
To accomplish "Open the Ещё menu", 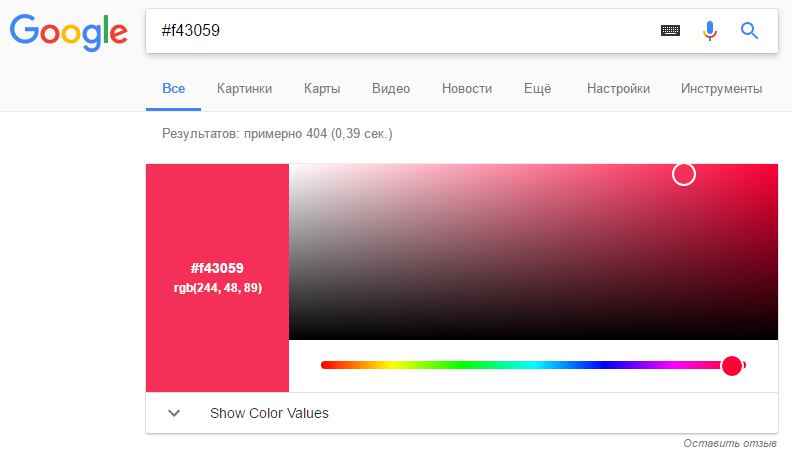I will pos(537,89).
